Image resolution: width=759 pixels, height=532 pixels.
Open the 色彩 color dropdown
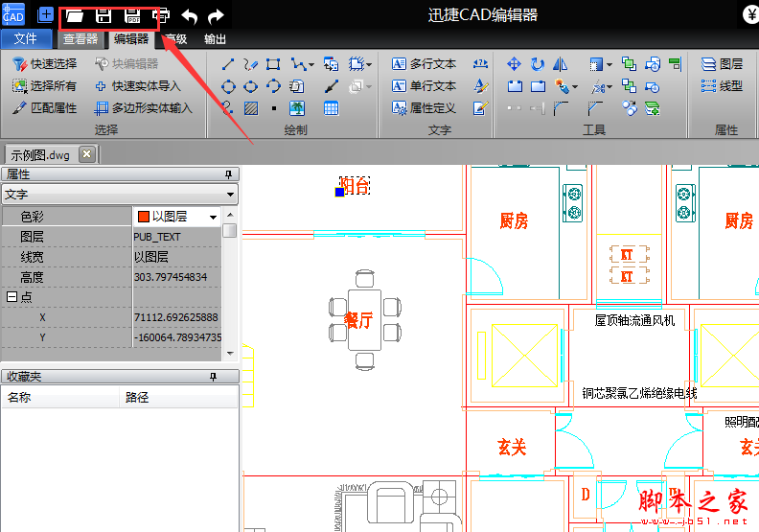[213, 217]
